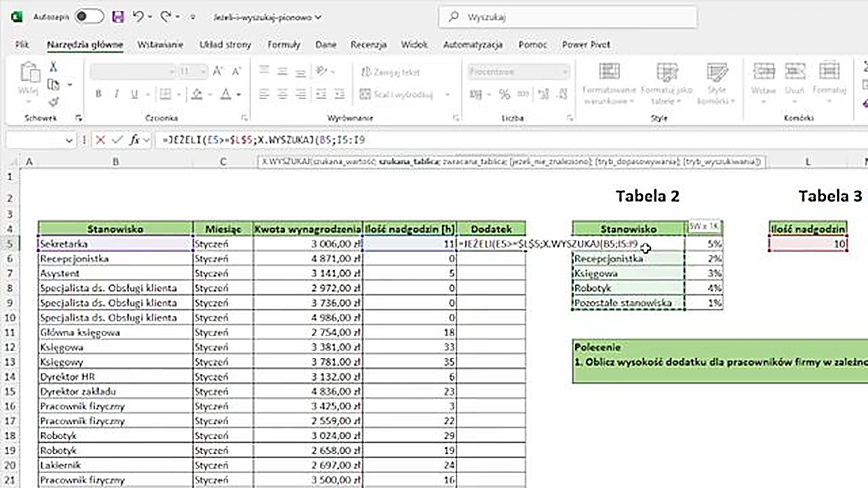Image resolution: width=868 pixels, height=488 pixels.
Task: Select the Bold formatting icon
Action: [98, 94]
